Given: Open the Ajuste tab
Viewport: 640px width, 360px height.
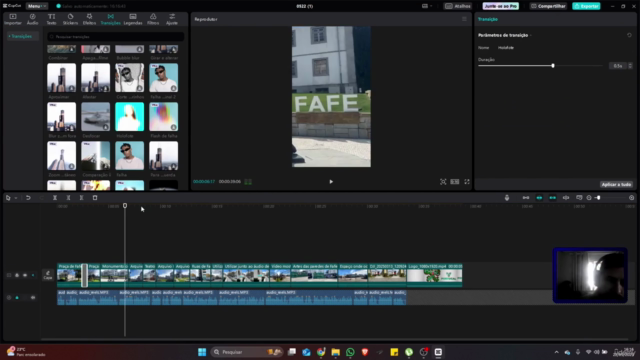Looking at the screenshot, I should [x=172, y=19].
